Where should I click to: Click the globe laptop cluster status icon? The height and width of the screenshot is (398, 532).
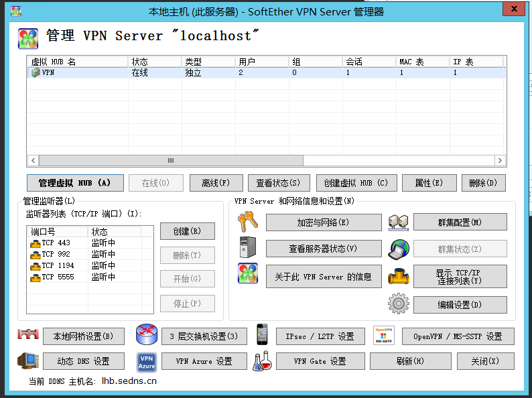tap(398, 250)
